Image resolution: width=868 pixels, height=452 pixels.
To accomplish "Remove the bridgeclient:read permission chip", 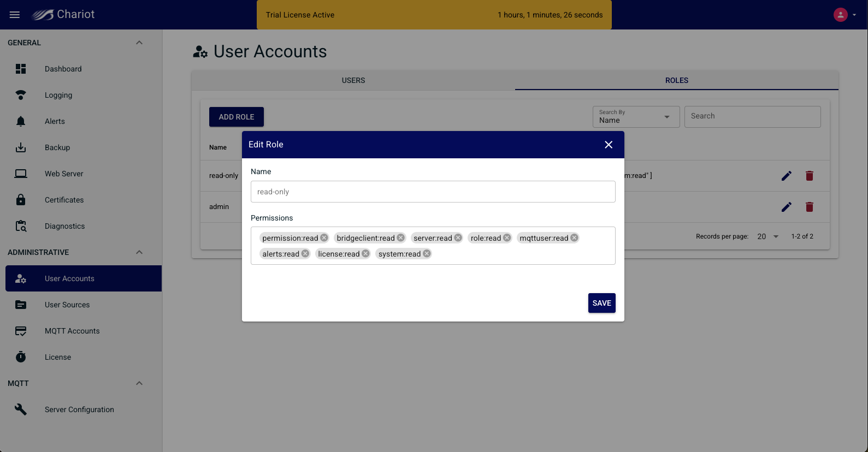I will pos(400,238).
